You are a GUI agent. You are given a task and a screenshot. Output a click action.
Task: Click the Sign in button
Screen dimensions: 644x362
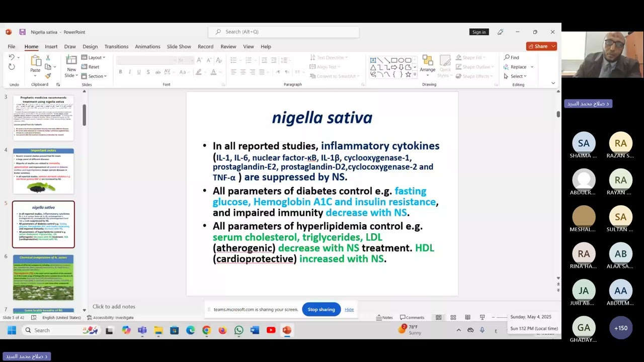479,32
